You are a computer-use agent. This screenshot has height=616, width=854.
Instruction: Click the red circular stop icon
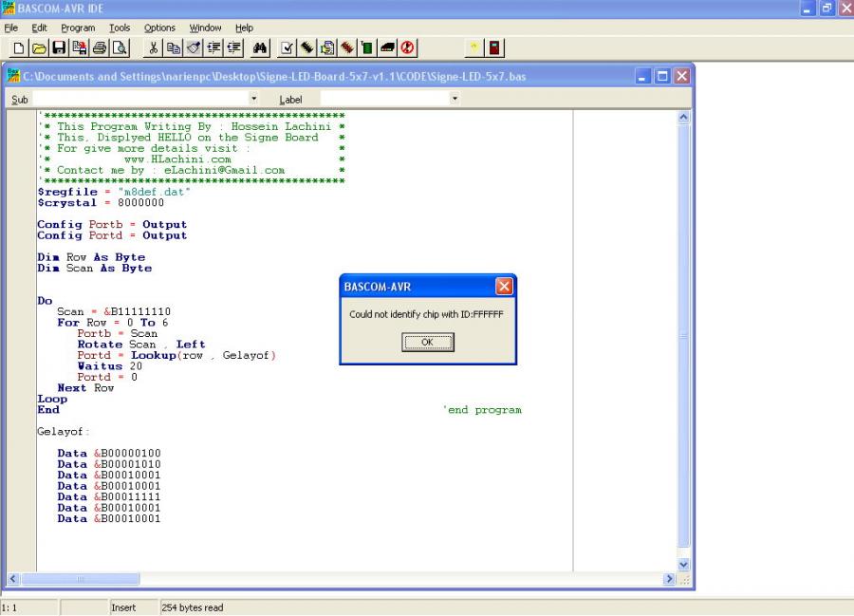(407, 47)
